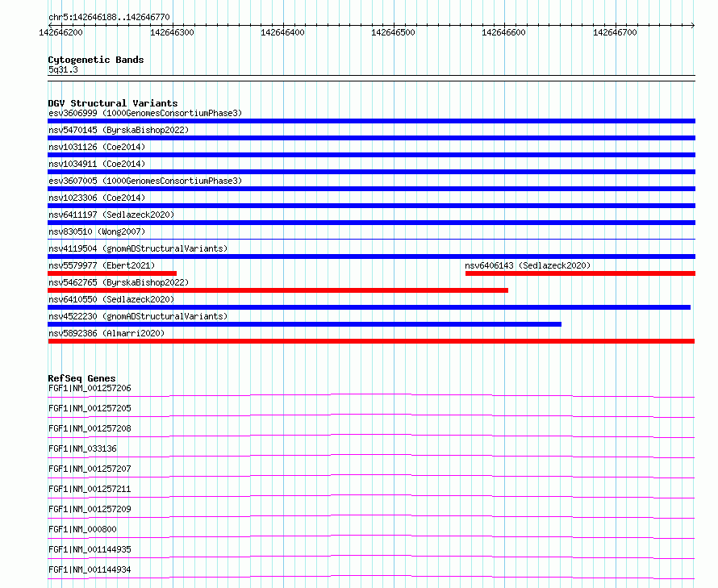Image resolution: width=718 pixels, height=588 pixels.
Task: Click the chr5:142646188..142646770 region label
Action: click(109, 17)
